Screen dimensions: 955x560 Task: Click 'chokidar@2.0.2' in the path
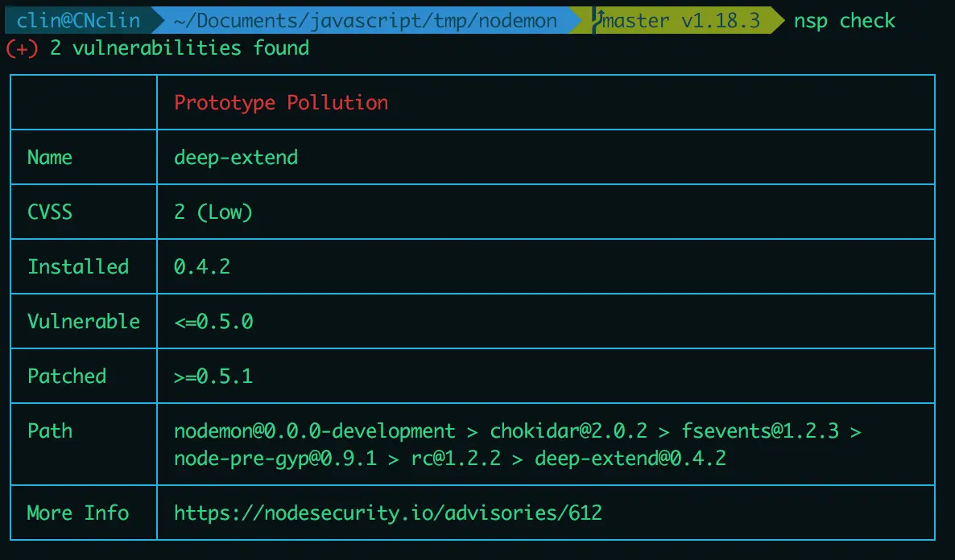568,431
